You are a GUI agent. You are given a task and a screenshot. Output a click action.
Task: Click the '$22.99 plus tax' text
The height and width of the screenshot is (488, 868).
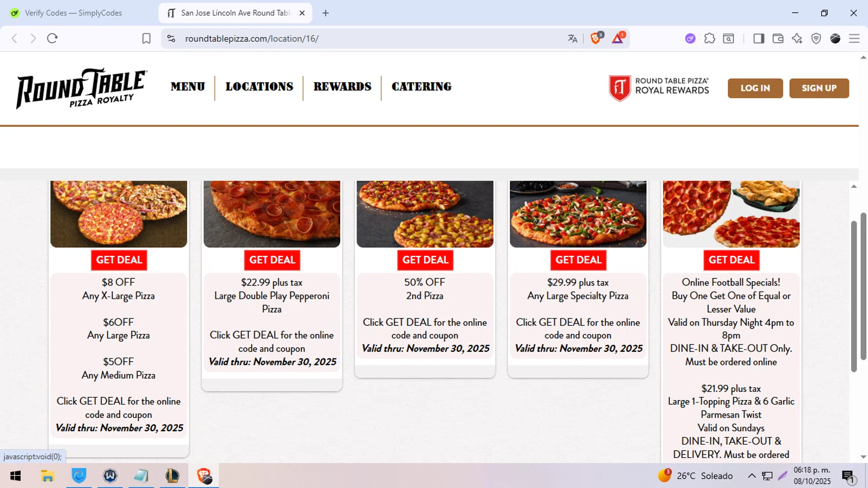(272, 282)
